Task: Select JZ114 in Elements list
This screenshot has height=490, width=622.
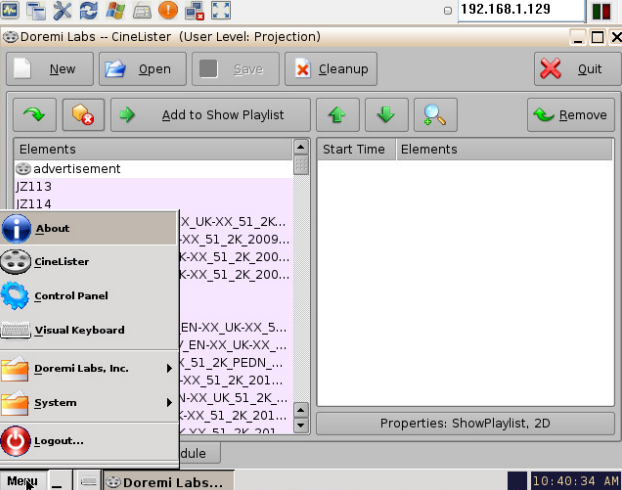Action: coord(153,204)
